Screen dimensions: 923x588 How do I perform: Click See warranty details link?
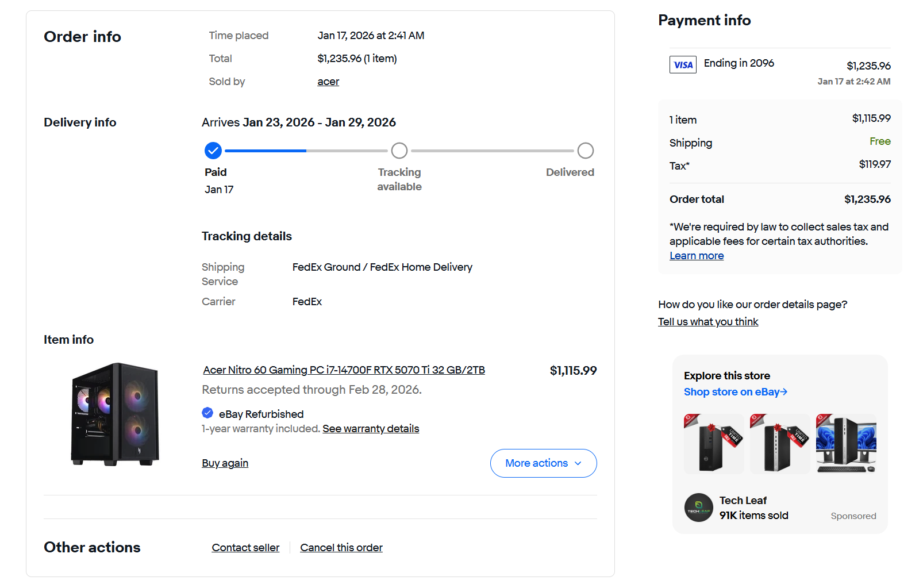(371, 429)
